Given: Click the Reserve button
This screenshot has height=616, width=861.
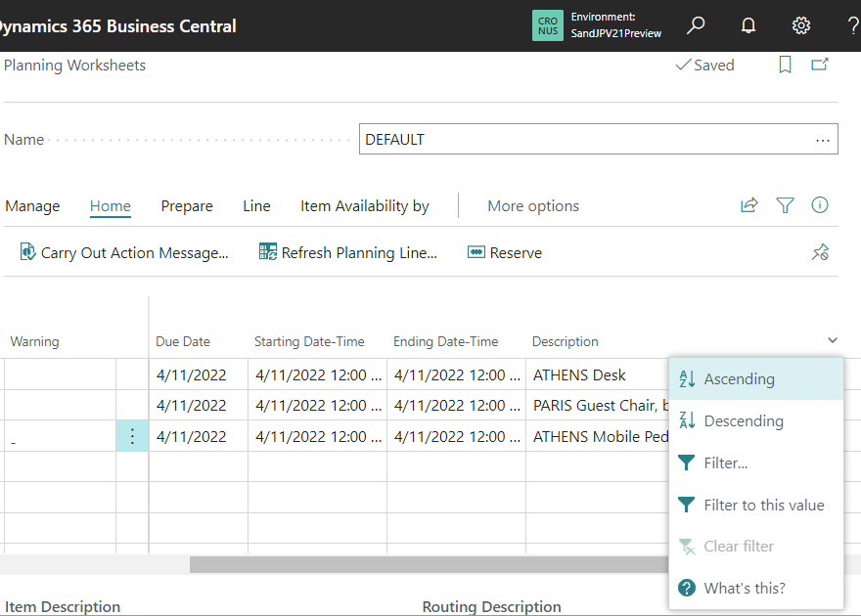Looking at the screenshot, I should click(505, 253).
